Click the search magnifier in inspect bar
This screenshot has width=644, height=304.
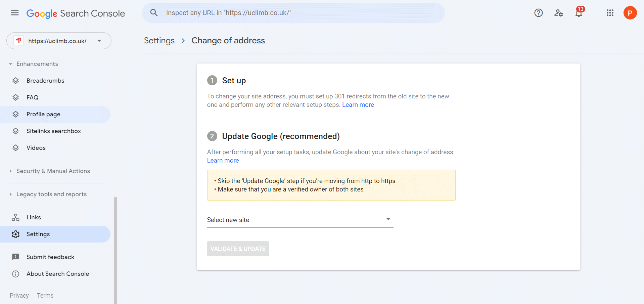pyautogui.click(x=154, y=12)
